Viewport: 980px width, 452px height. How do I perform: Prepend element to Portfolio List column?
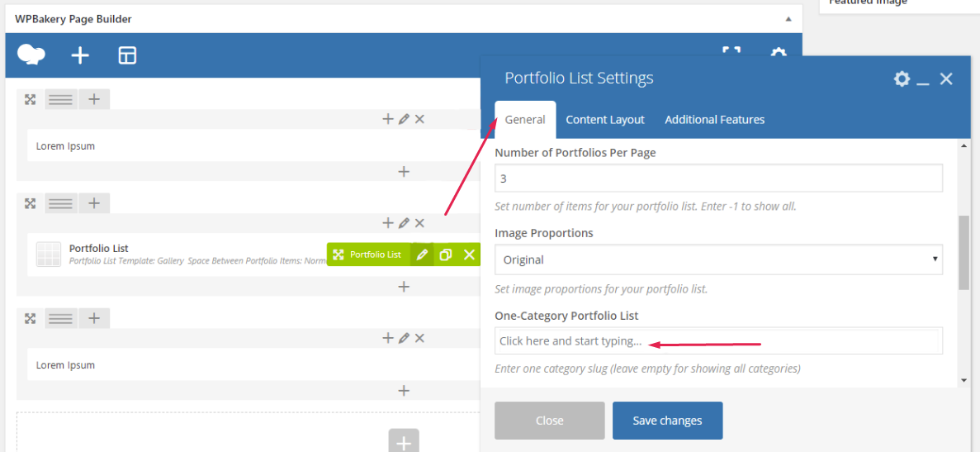click(387, 222)
